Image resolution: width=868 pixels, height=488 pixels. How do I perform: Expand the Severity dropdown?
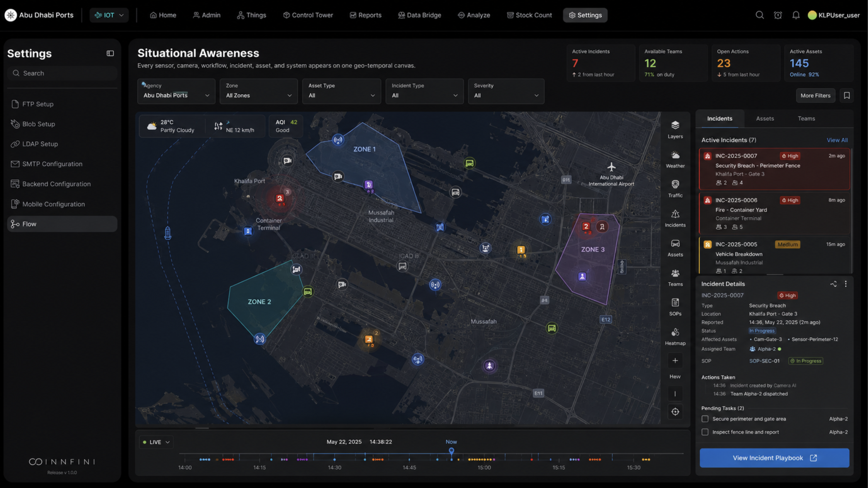506,91
